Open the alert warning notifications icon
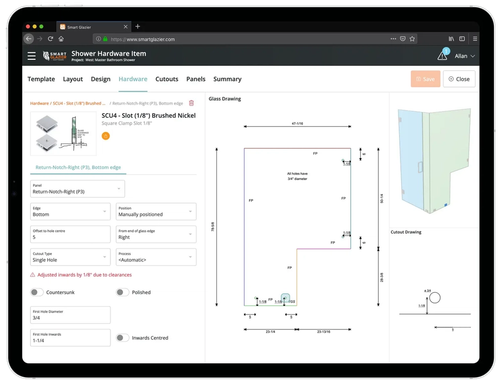 pos(442,55)
